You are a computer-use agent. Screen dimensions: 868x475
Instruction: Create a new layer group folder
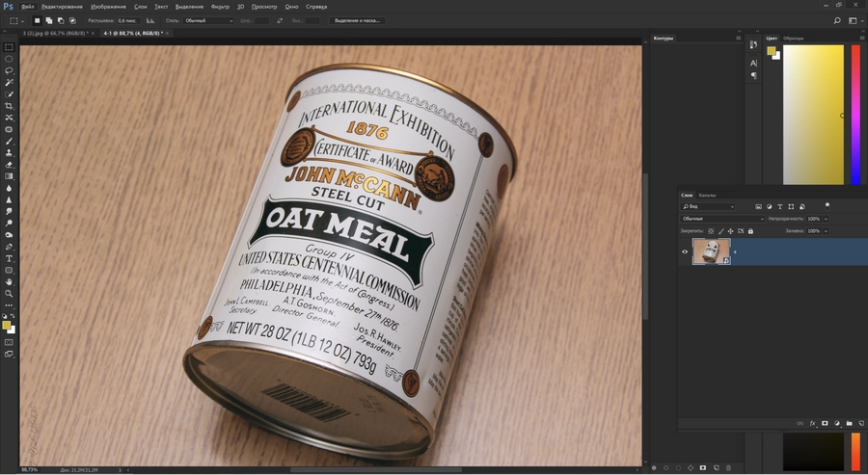[x=849, y=423]
